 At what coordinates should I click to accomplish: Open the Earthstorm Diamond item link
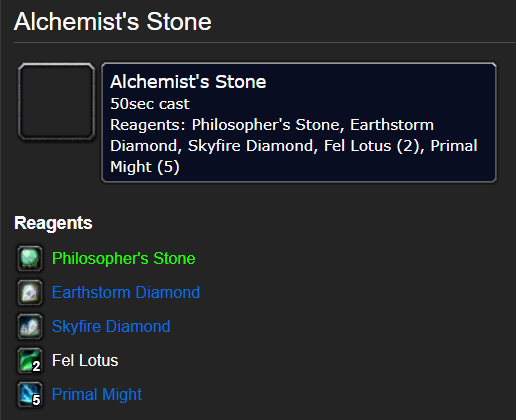[126, 293]
